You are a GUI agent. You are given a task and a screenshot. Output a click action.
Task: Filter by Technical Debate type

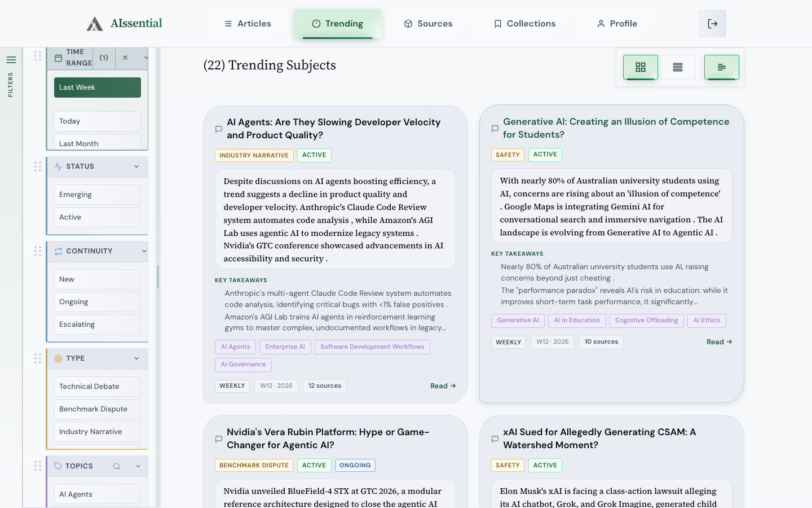coord(98,387)
